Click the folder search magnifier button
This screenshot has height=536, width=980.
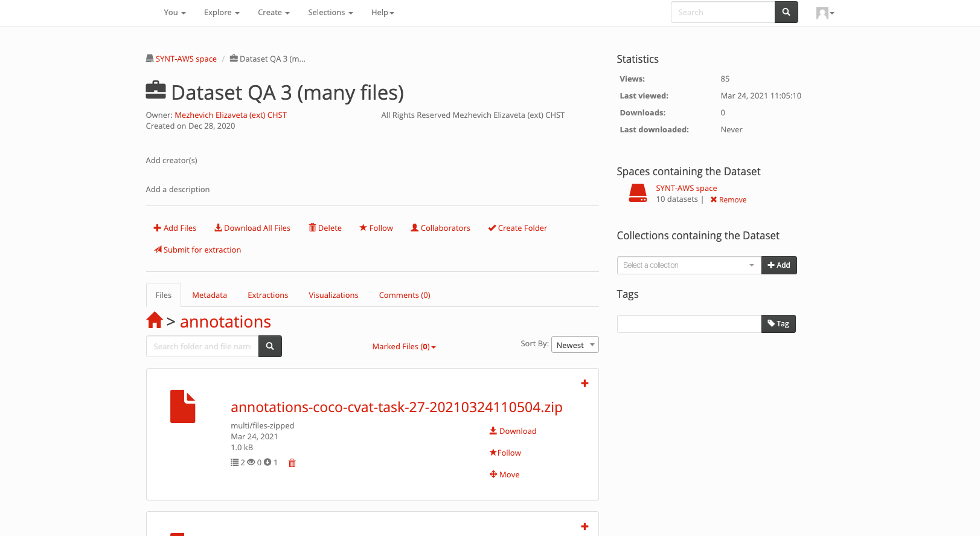[270, 346]
